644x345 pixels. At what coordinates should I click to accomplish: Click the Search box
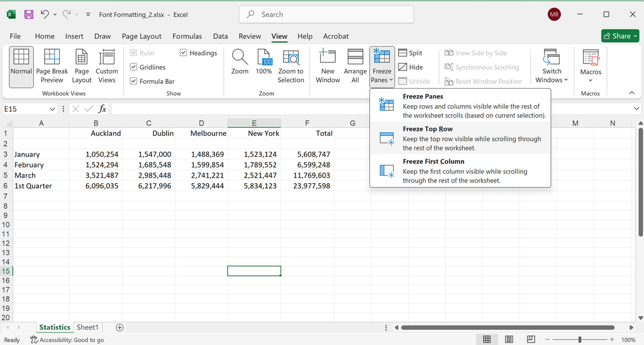pyautogui.click(x=326, y=14)
